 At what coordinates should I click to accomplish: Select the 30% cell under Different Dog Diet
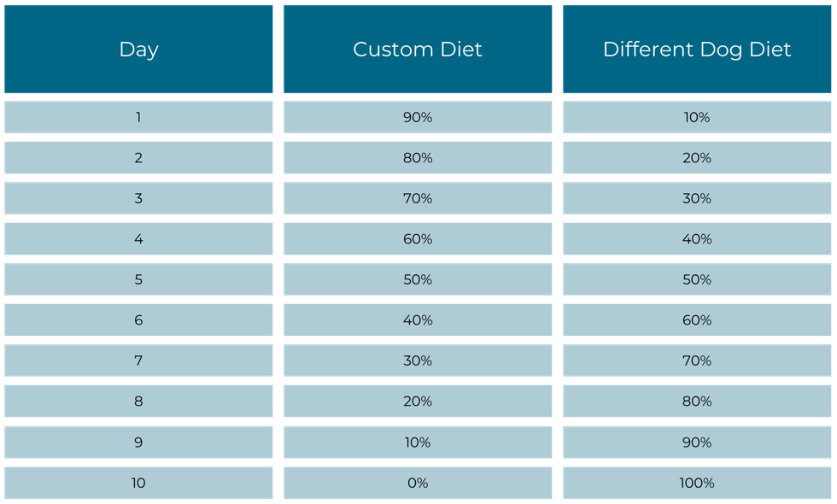697,198
